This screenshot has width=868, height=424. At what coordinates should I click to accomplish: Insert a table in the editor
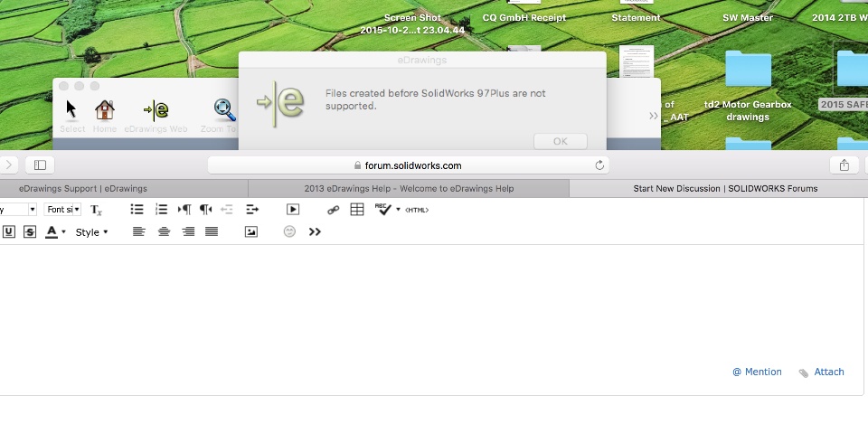(x=357, y=209)
